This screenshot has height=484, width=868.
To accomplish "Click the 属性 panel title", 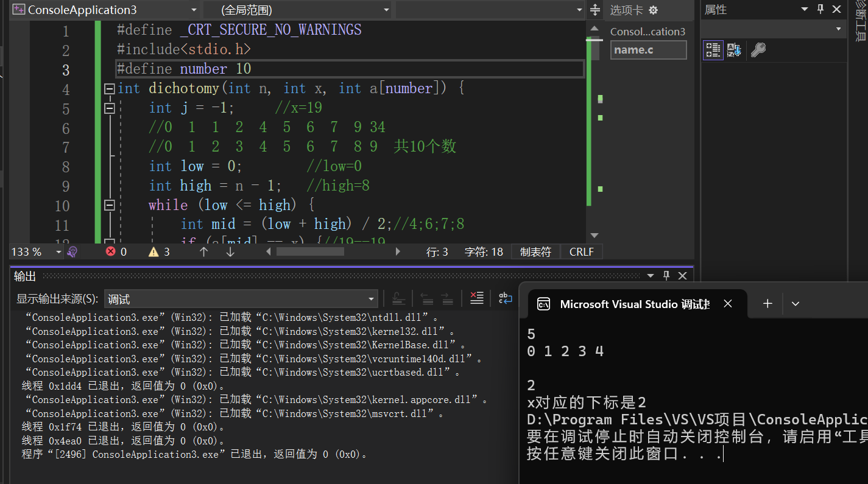I will [x=716, y=10].
